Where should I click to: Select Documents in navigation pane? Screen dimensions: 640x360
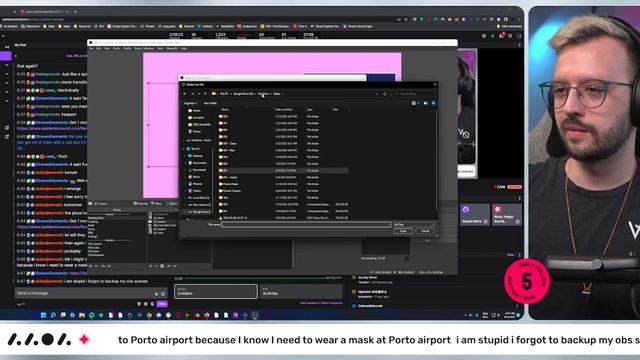point(199,163)
